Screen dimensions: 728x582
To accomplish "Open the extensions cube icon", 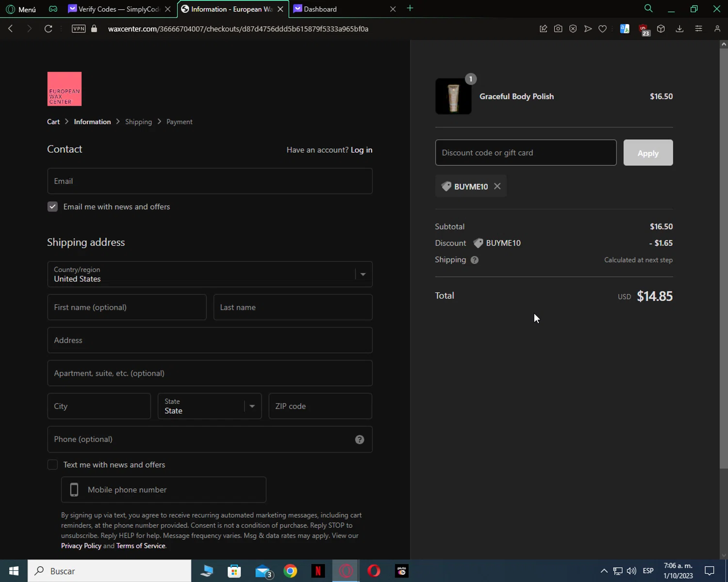I will (661, 29).
